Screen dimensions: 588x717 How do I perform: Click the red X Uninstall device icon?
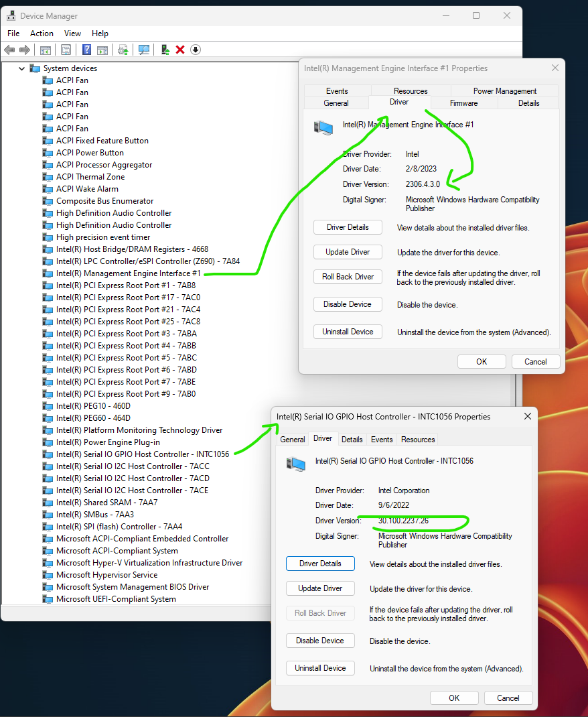point(180,50)
